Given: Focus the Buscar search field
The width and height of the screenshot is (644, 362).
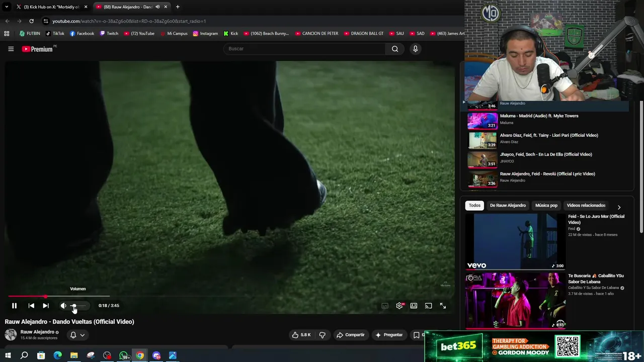Looking at the screenshot, I should [x=304, y=49].
